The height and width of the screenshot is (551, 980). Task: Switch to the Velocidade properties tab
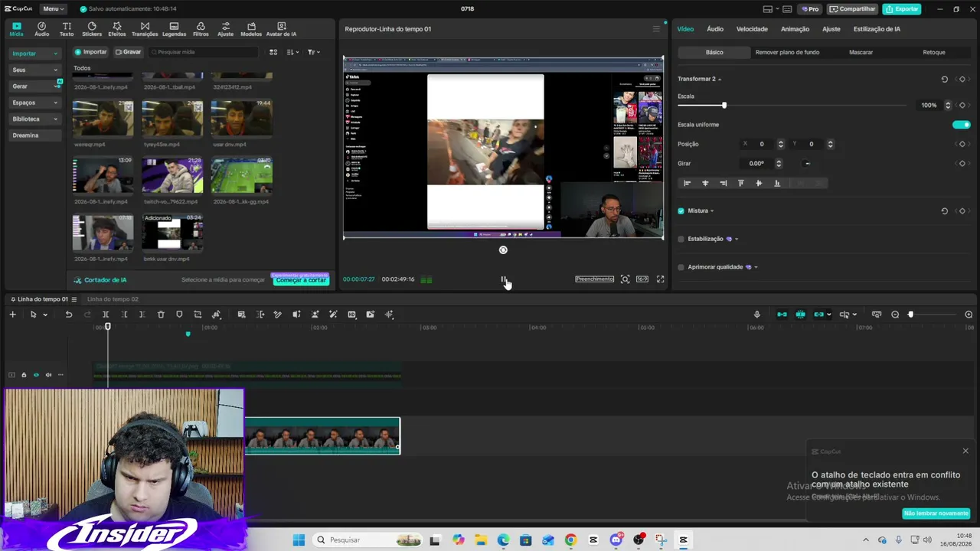point(752,29)
